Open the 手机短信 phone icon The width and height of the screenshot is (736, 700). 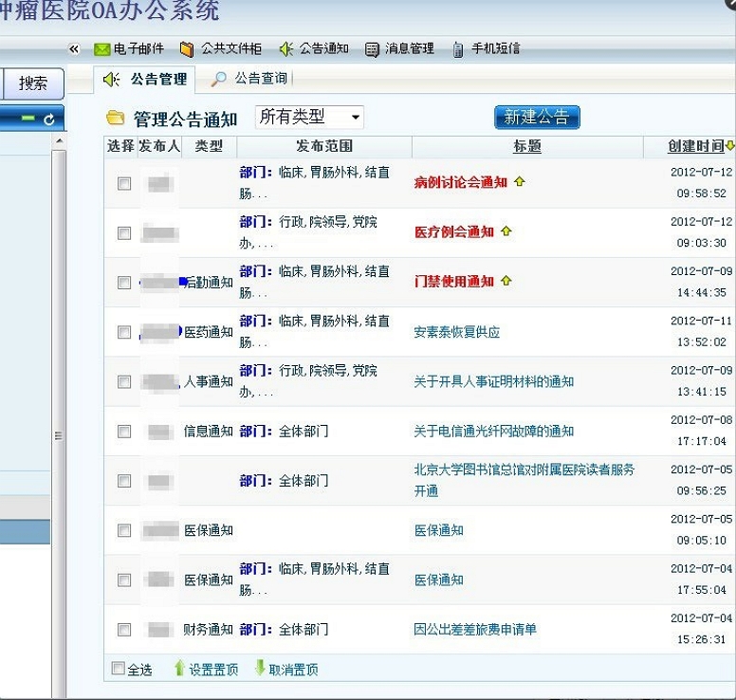pyautogui.click(x=458, y=49)
